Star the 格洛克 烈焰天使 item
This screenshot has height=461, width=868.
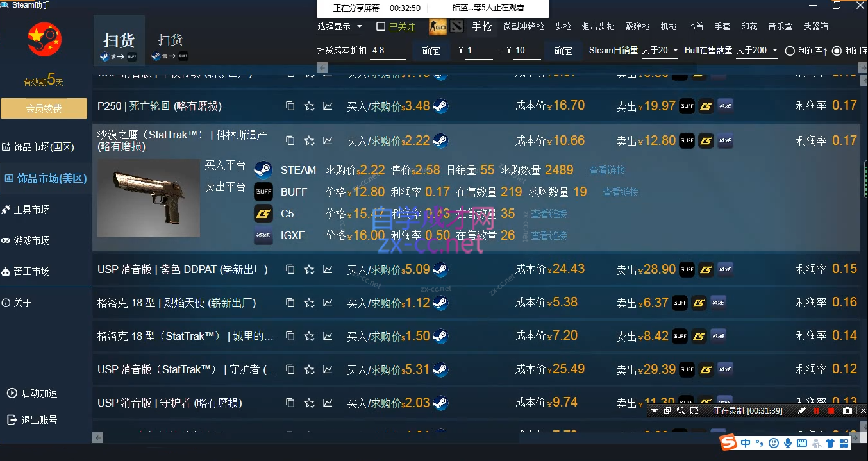pyautogui.click(x=309, y=303)
